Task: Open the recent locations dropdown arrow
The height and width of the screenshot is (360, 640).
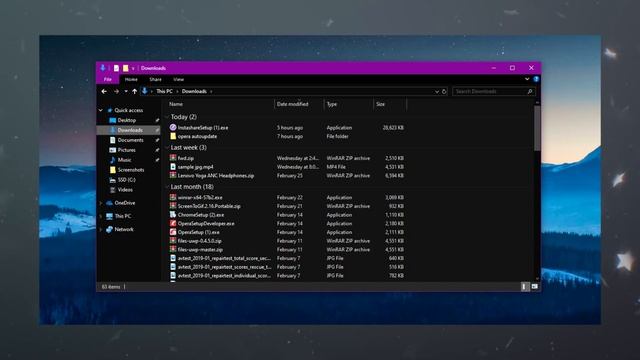Action: [x=126, y=91]
